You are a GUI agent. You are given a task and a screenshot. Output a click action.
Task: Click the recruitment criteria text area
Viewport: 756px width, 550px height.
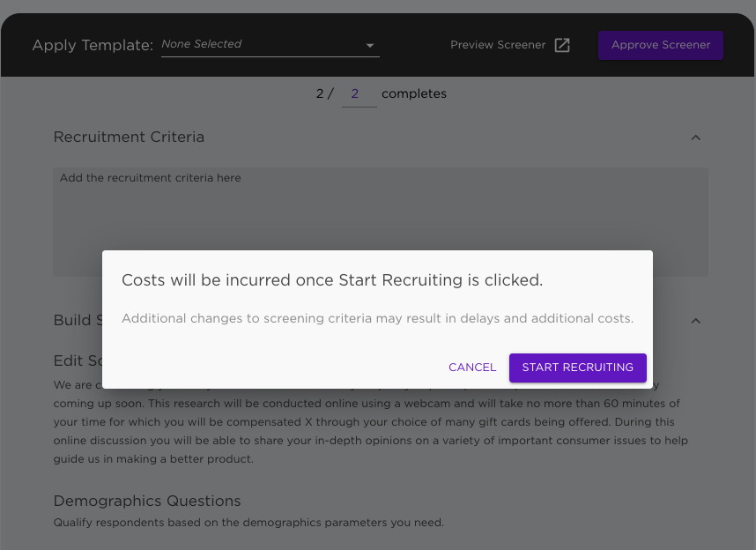click(x=381, y=222)
